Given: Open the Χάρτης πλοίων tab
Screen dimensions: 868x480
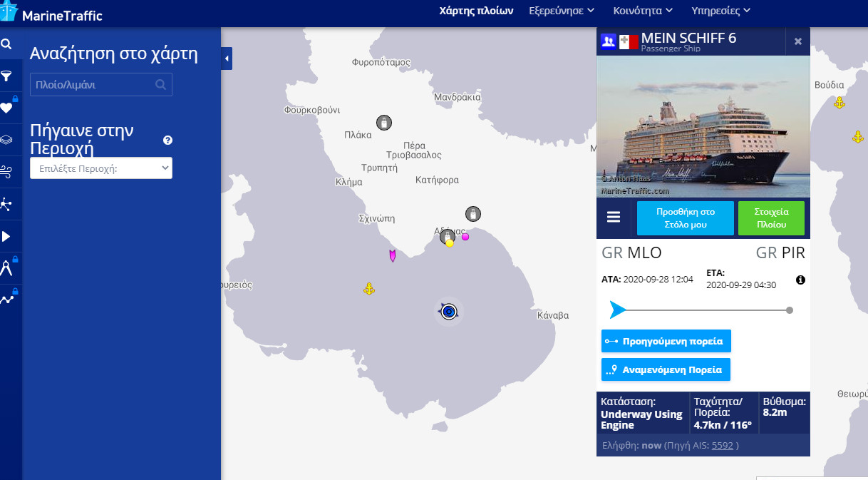Looking at the screenshot, I should [x=477, y=11].
